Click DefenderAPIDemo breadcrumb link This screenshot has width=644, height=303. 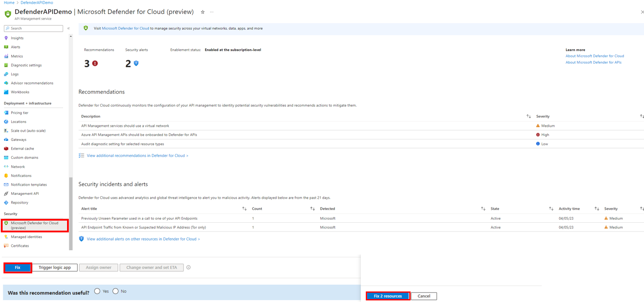37,3
